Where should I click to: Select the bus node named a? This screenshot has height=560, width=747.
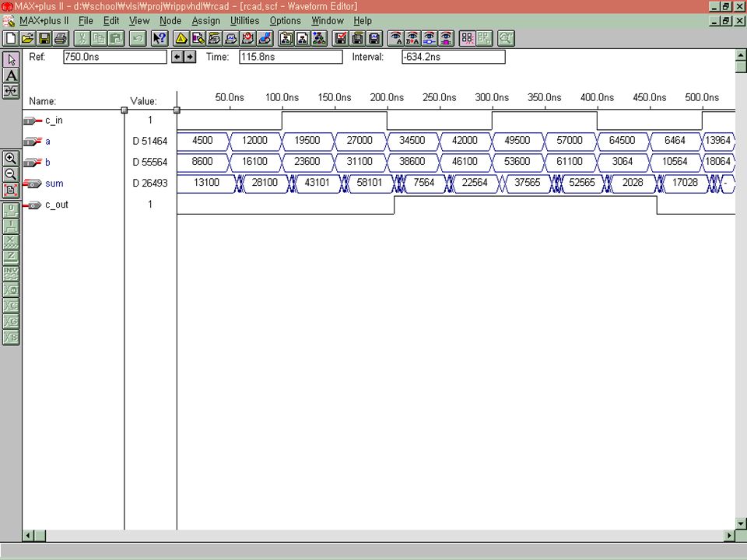(x=47, y=142)
